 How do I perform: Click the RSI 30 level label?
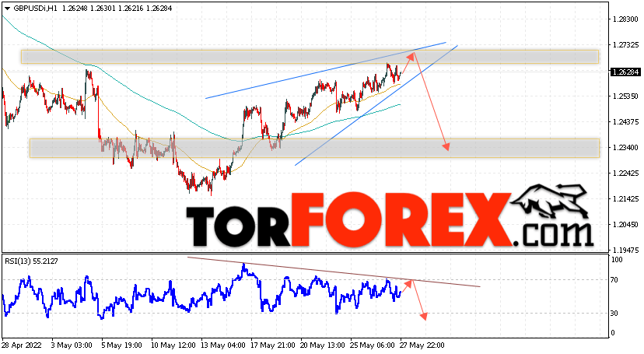pos(614,314)
